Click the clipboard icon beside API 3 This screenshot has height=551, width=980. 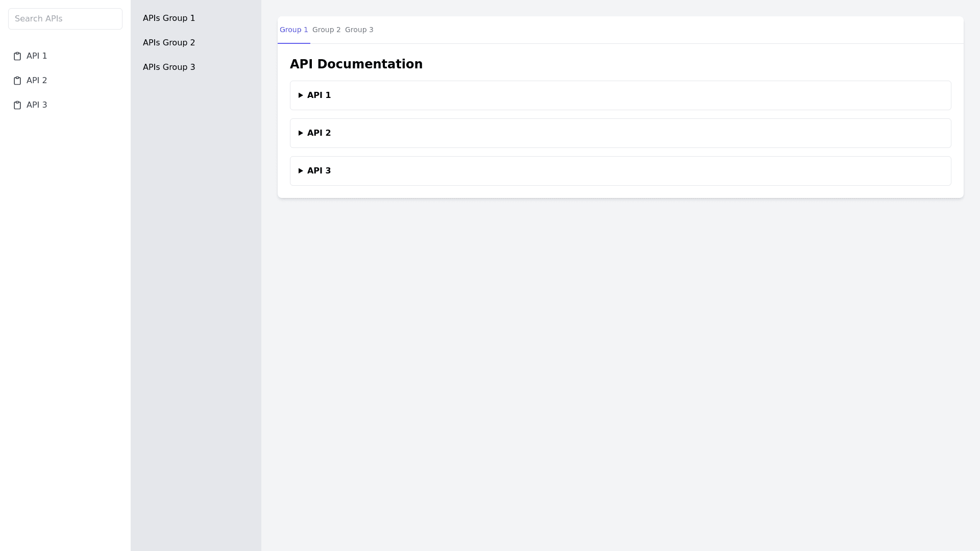(x=17, y=105)
